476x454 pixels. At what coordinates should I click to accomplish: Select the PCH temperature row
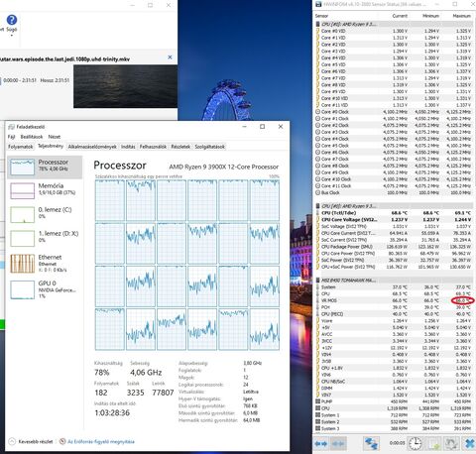[393, 307]
